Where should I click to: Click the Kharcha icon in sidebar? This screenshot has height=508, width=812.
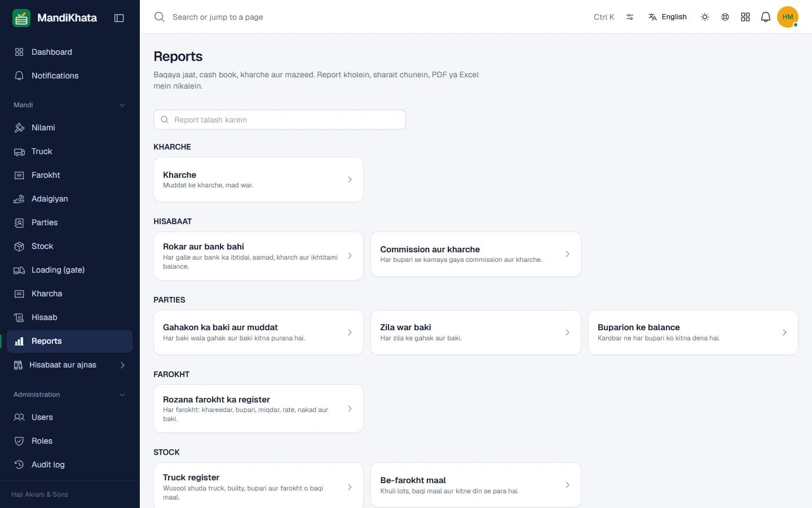19,294
